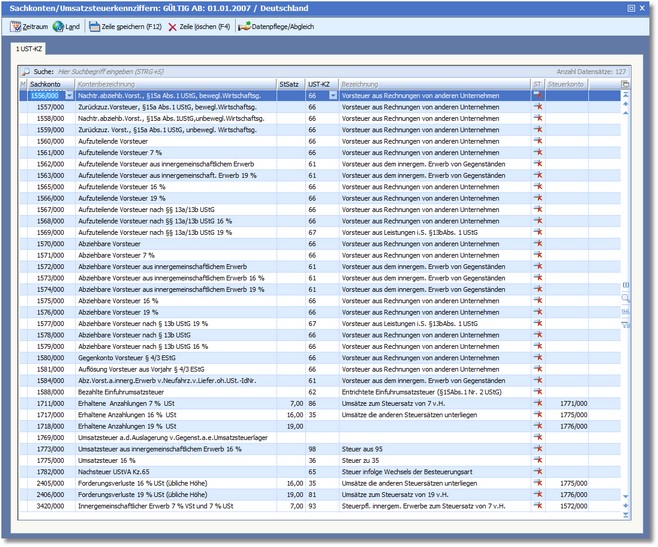658x547 pixels.
Task: Click the ST status icon in row 1711/000
Action: [537, 402]
